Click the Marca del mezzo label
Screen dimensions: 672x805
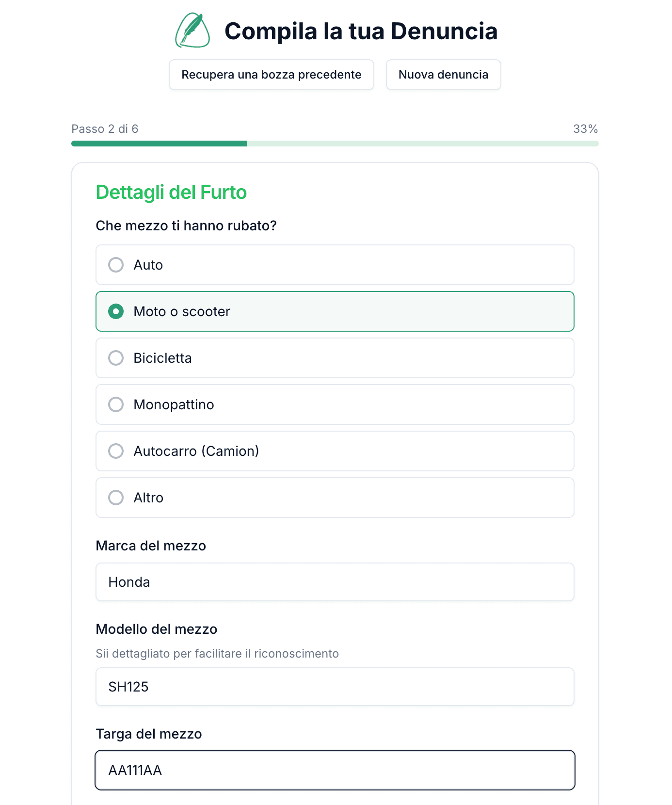151,546
